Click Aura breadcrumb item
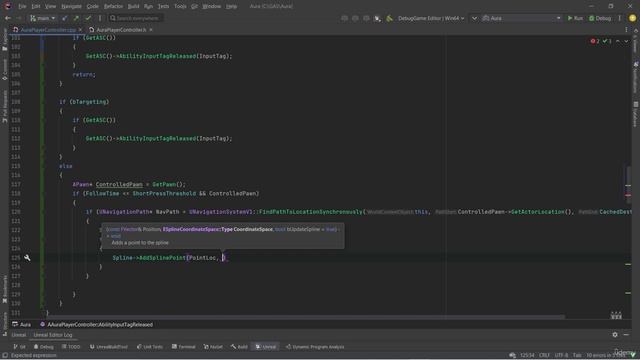 22,324
